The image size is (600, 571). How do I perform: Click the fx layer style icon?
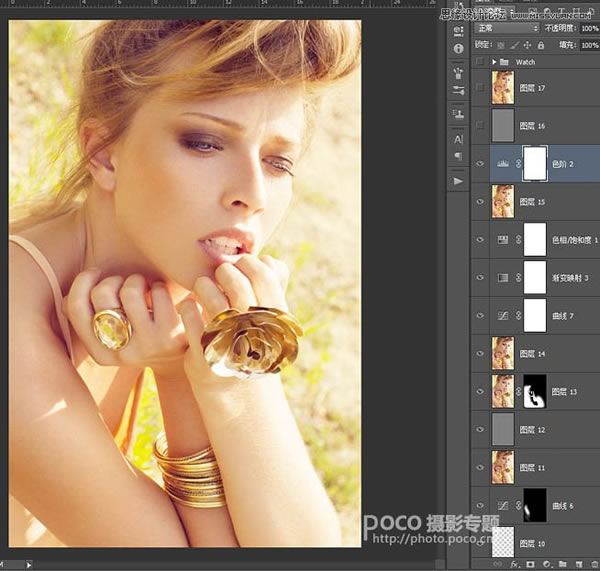pos(514,564)
